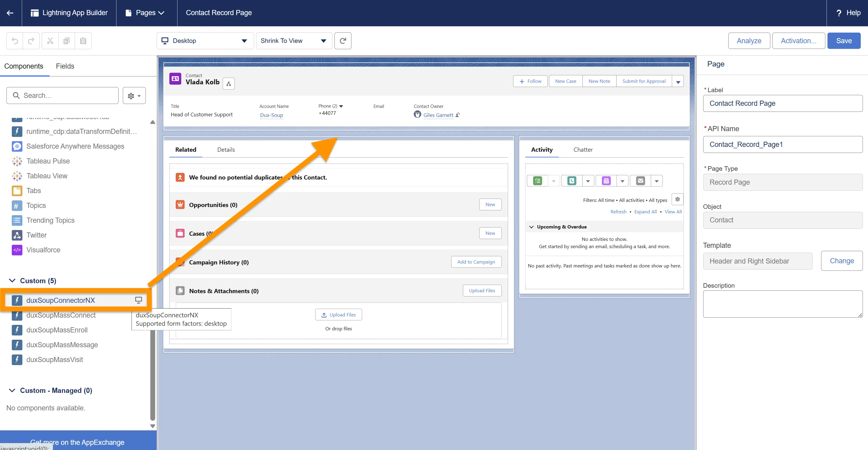The image size is (868, 450).
Task: Select the Activity tab
Action: click(x=542, y=150)
